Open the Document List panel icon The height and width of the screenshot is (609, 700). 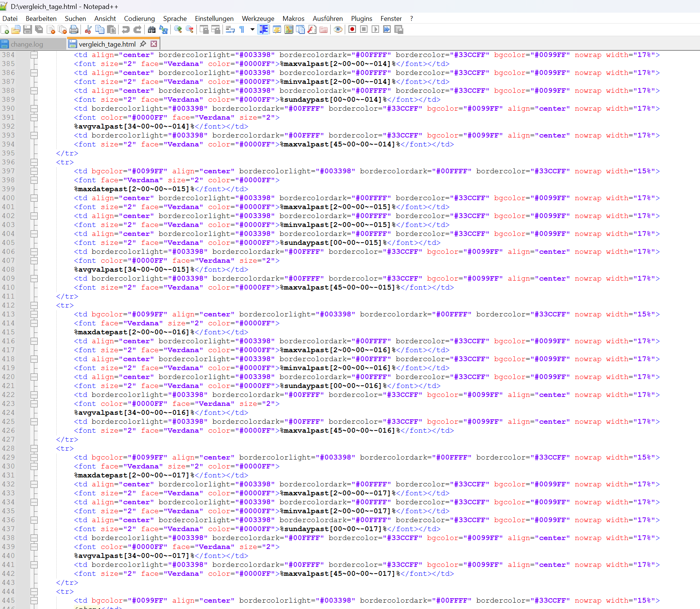(300, 29)
